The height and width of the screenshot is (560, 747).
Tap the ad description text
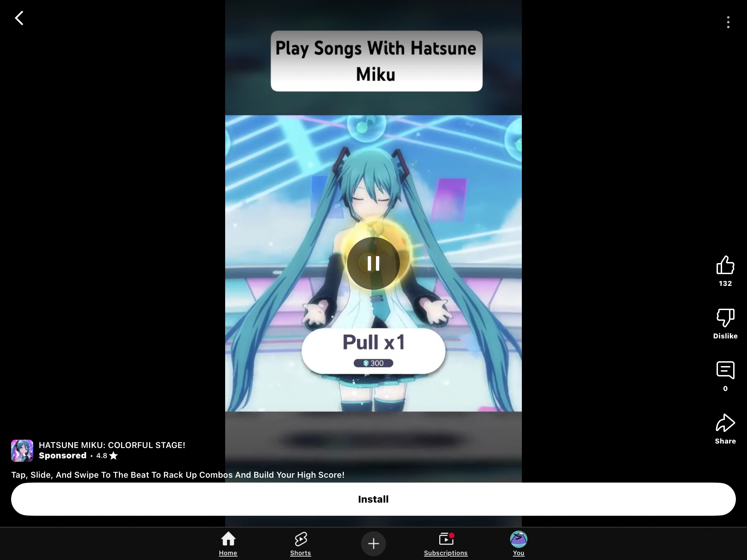click(x=177, y=475)
